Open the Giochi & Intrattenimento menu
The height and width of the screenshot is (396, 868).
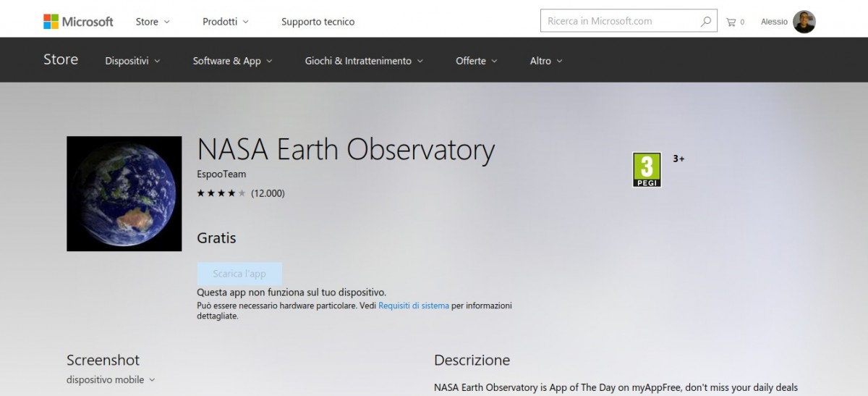(364, 61)
